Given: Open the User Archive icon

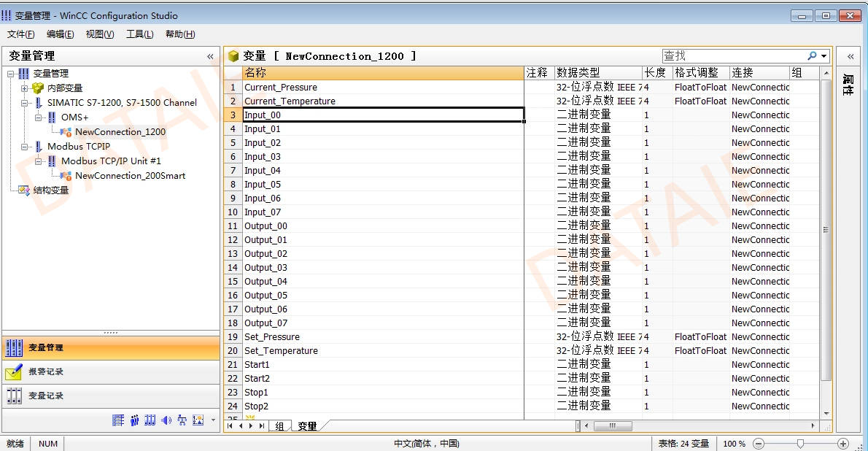Looking at the screenshot, I should [x=150, y=420].
